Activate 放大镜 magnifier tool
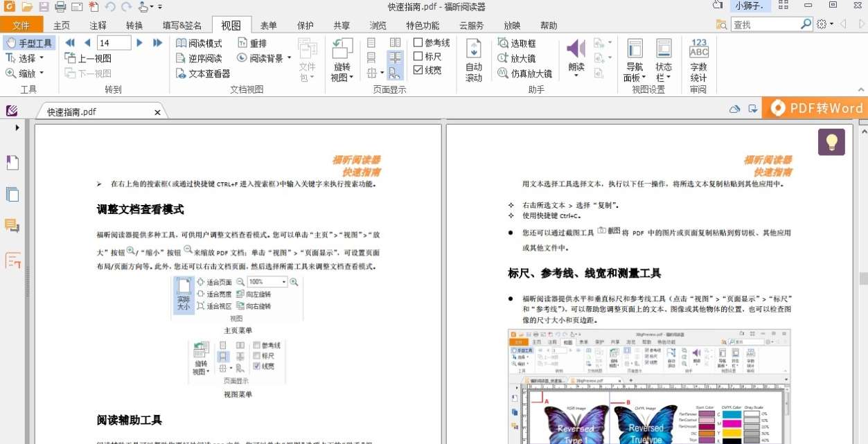Viewport: 868px width, 444px height. point(517,58)
